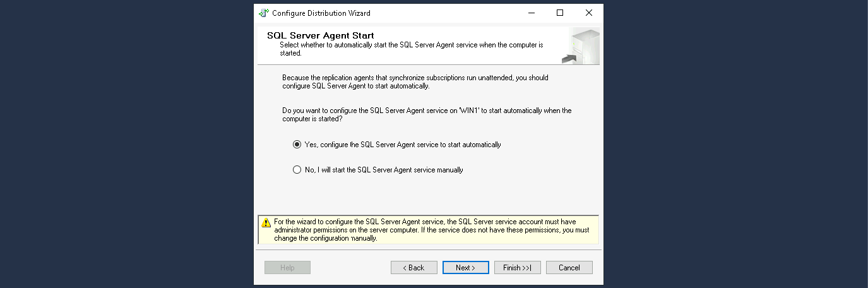This screenshot has width=868, height=288.
Task: Click the wizard icon in the title bar
Action: [x=264, y=13]
